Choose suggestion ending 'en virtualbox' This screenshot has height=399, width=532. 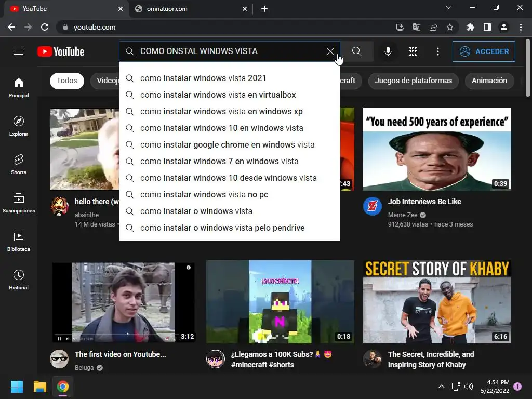coord(229,95)
